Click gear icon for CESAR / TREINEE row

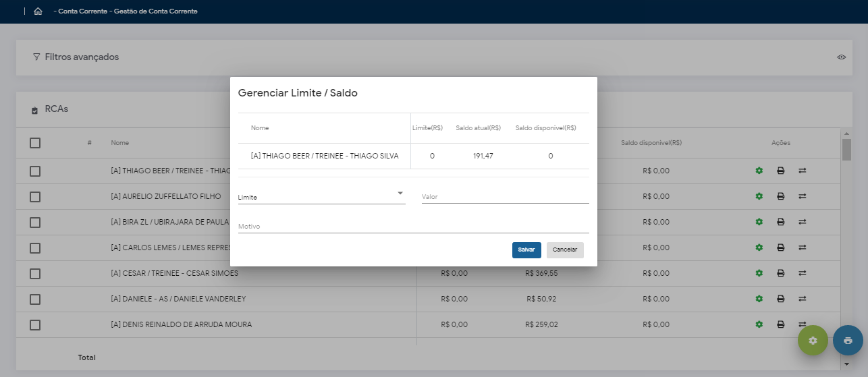[759, 273]
